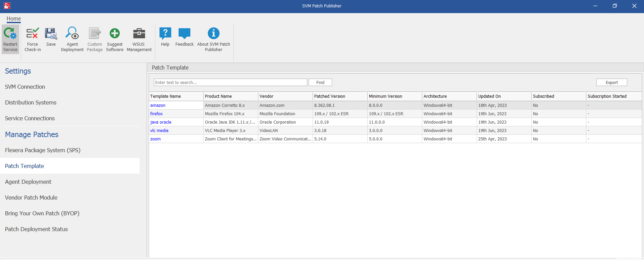Select the Amazon Corretto 8.x cell
This screenshot has height=260, width=644.
tap(231, 105)
